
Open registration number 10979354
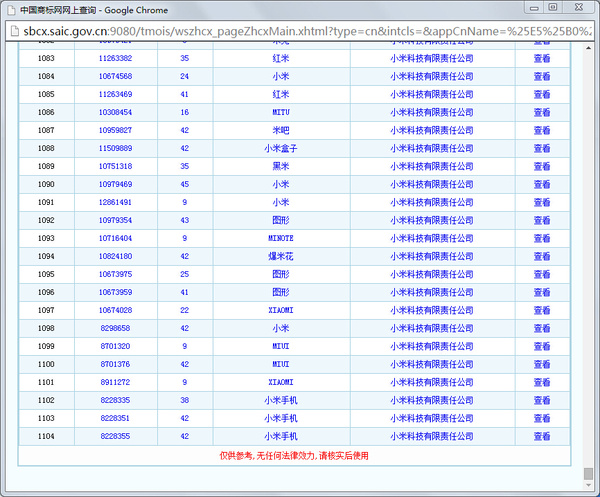click(x=116, y=220)
